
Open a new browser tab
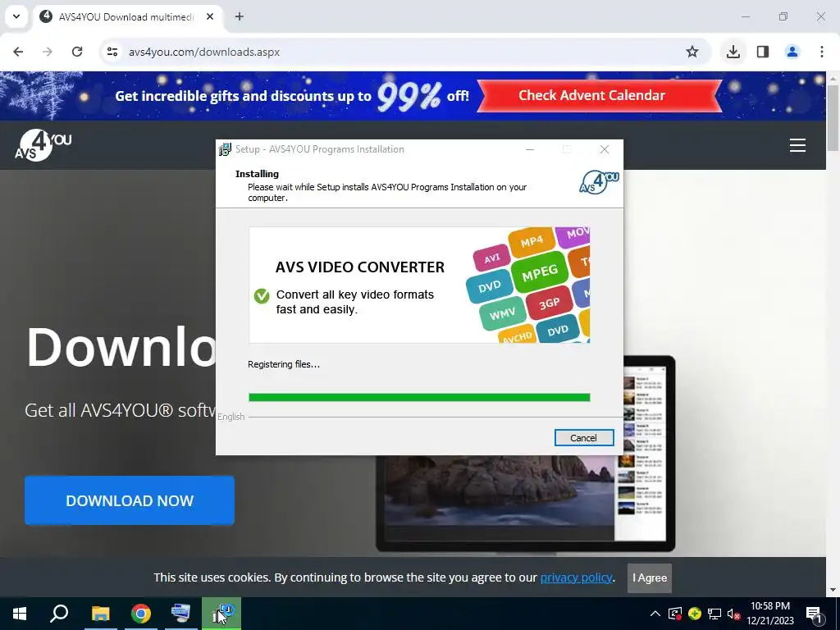(x=240, y=16)
